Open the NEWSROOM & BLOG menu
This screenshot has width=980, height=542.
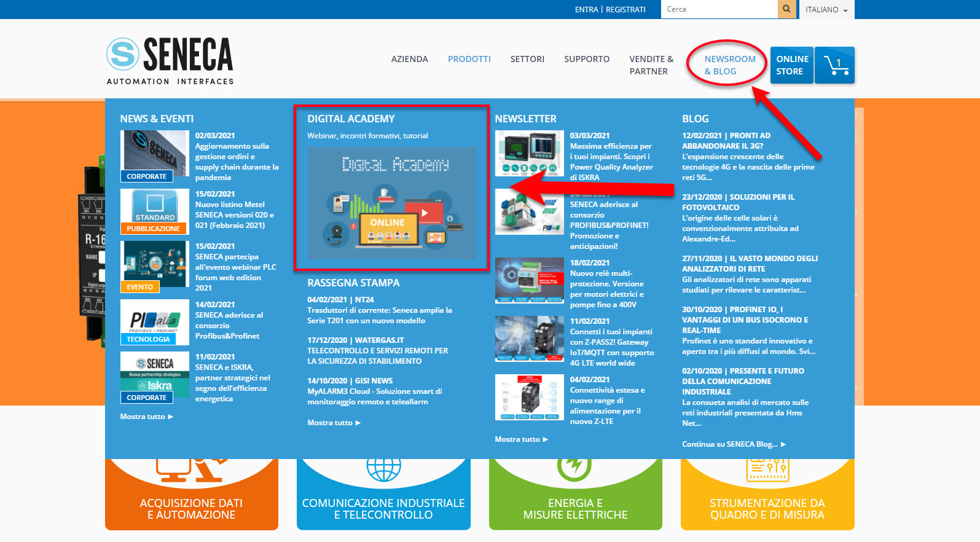tap(730, 65)
